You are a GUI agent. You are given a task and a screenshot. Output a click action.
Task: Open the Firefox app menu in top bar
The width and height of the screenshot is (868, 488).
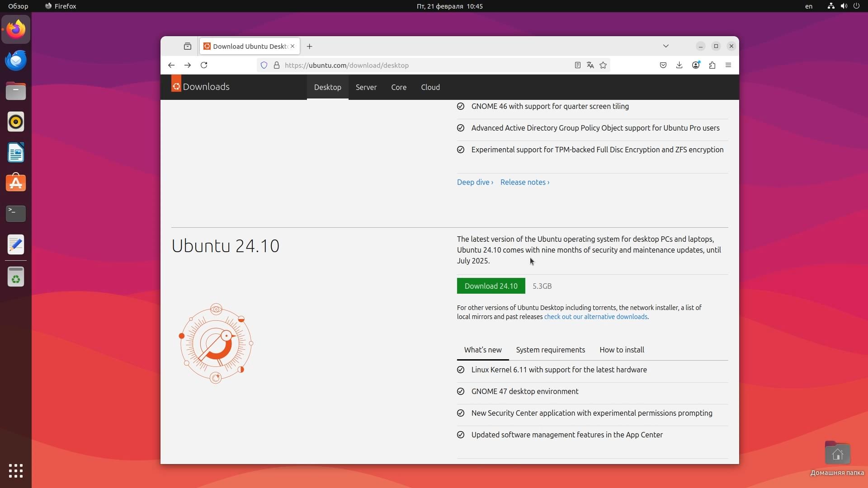coord(61,6)
